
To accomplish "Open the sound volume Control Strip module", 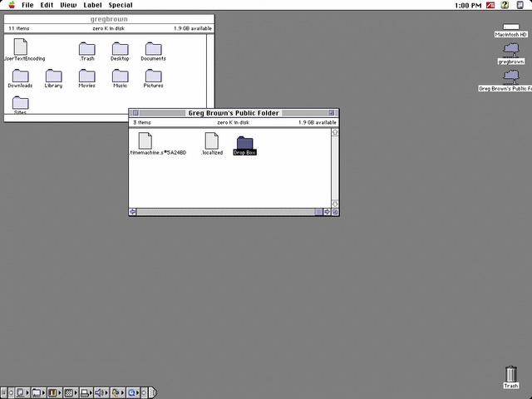I will point(101,393).
